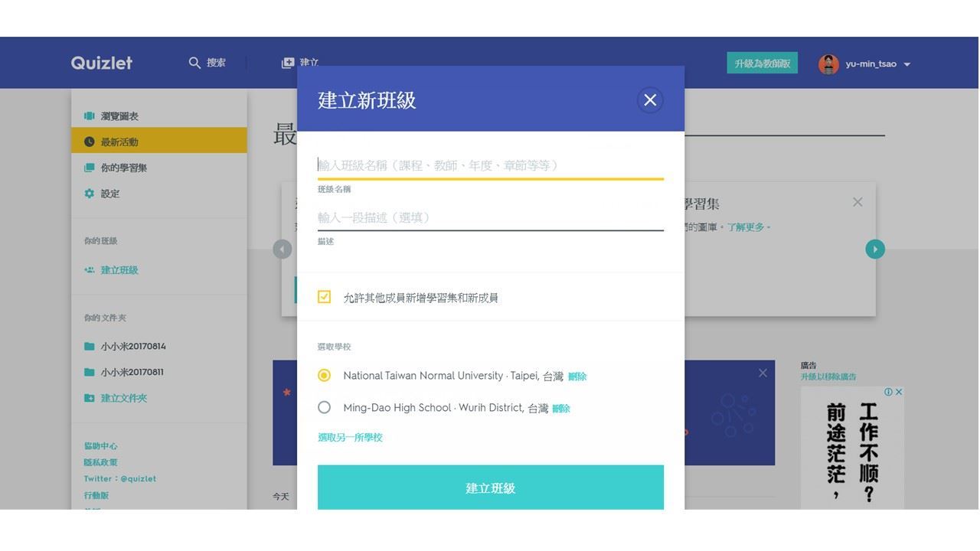
Task: Click the class name input field
Action: click(490, 165)
